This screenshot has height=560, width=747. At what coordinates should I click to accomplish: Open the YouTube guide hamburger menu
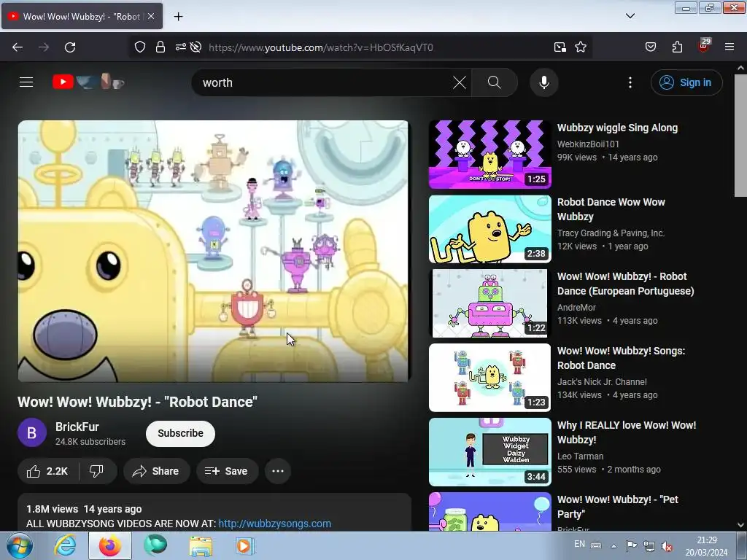(x=26, y=82)
